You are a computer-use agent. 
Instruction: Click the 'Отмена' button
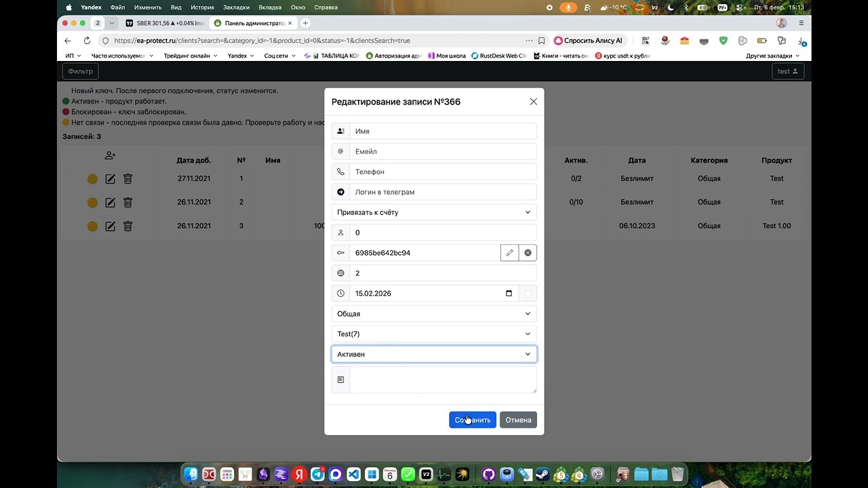click(x=518, y=420)
